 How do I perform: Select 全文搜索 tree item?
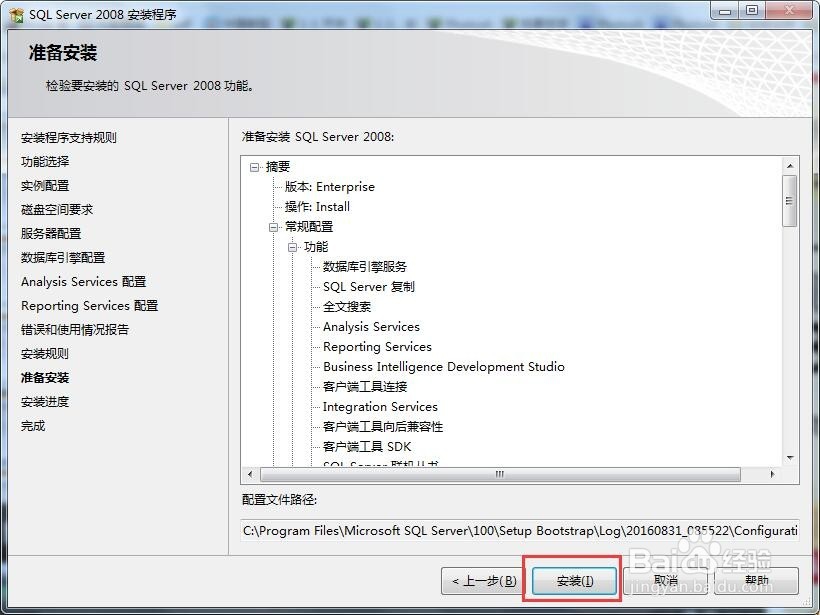pos(347,307)
